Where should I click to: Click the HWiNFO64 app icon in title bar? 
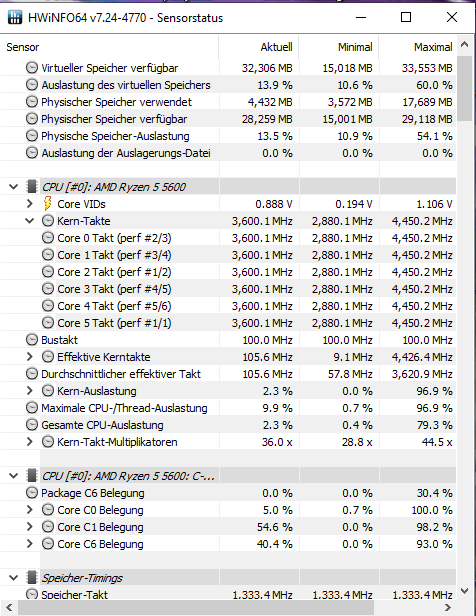pos(15,17)
